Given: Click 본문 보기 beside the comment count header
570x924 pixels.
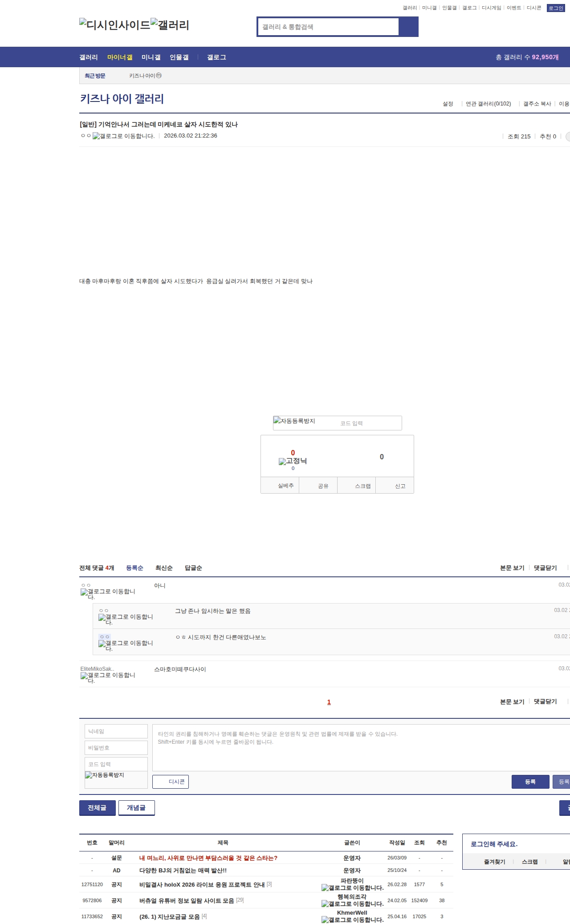Looking at the screenshot, I should point(512,568).
